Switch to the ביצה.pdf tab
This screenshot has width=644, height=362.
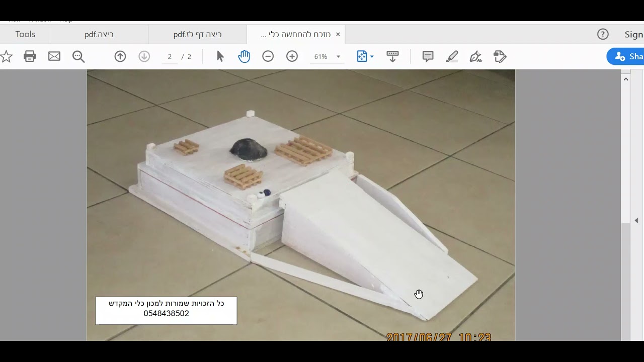(99, 34)
